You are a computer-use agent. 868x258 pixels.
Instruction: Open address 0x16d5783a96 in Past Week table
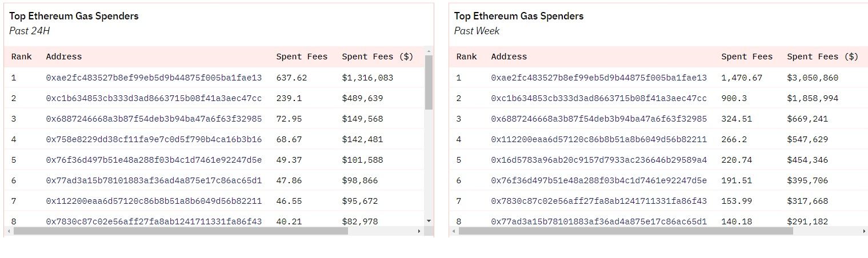pos(598,160)
